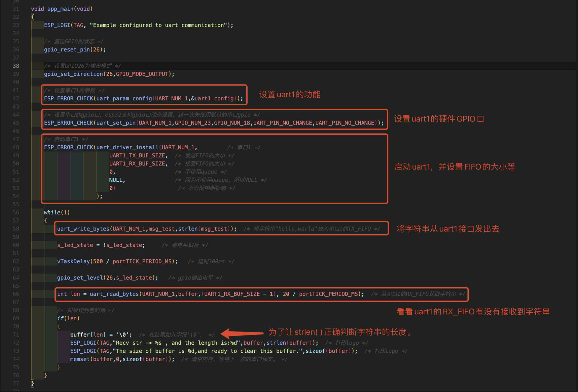Click line number 38 in the gutter

tap(16, 66)
